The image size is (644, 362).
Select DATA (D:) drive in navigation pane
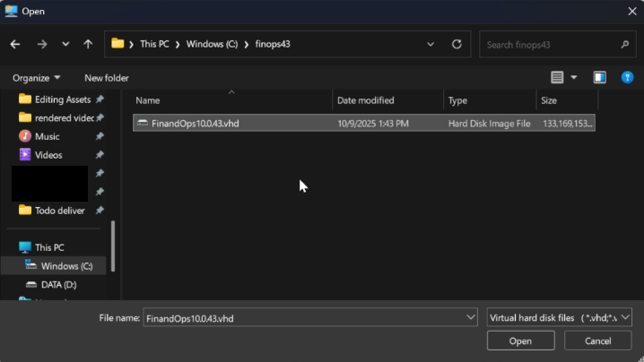(x=58, y=285)
